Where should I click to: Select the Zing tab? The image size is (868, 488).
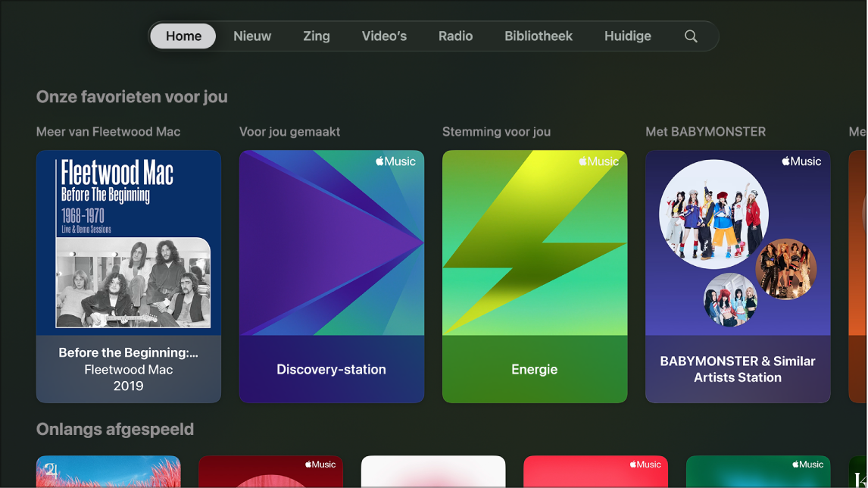pyautogui.click(x=316, y=36)
